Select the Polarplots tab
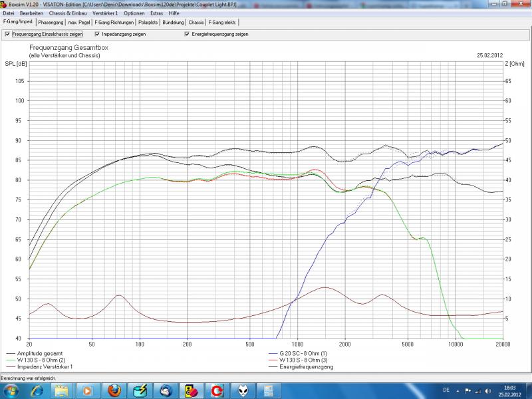This screenshot has width=532, height=399. coord(148,22)
